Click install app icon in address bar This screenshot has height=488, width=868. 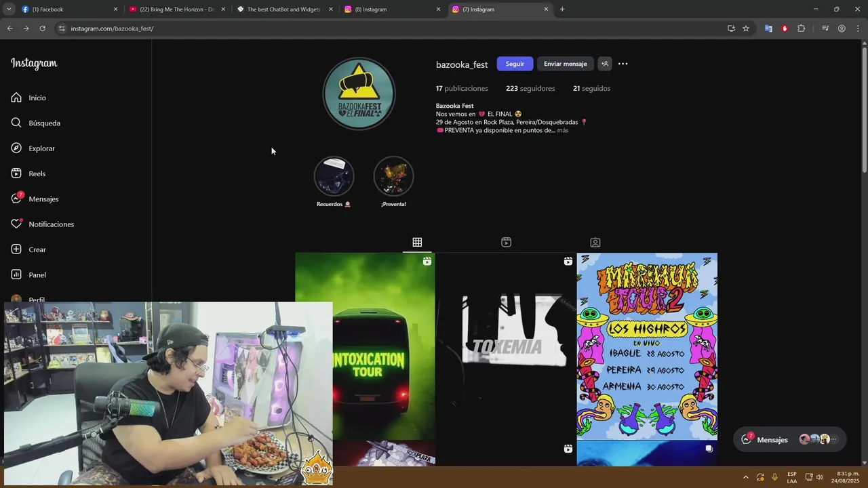click(731, 28)
